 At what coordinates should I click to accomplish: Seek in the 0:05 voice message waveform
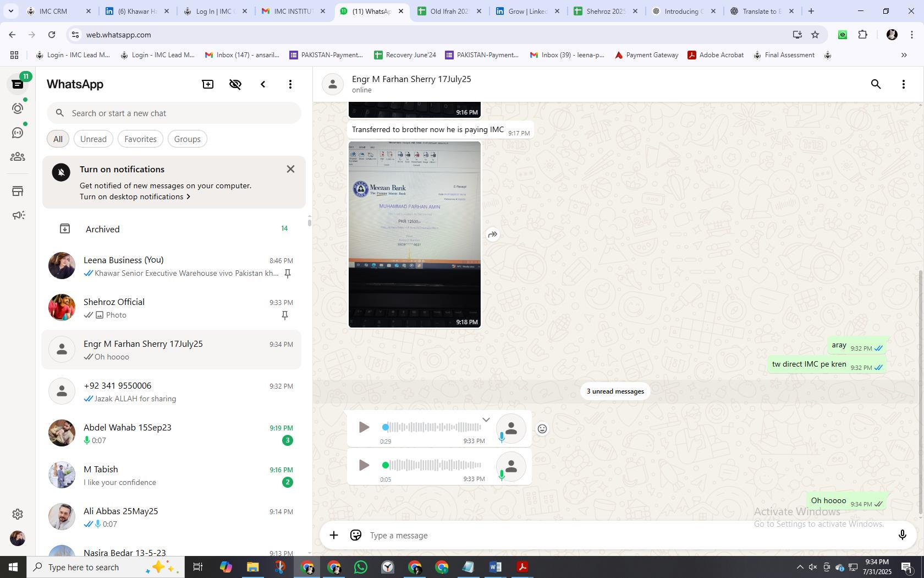coord(433,465)
